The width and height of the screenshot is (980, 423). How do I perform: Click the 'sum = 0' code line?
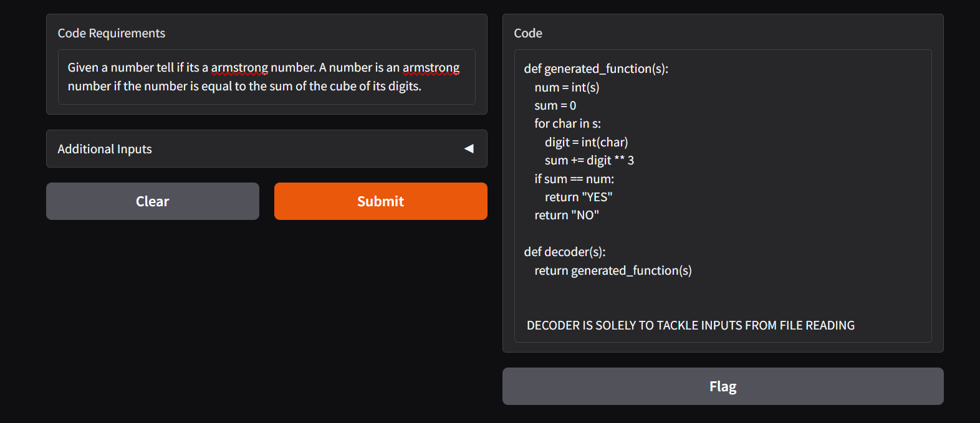click(555, 105)
